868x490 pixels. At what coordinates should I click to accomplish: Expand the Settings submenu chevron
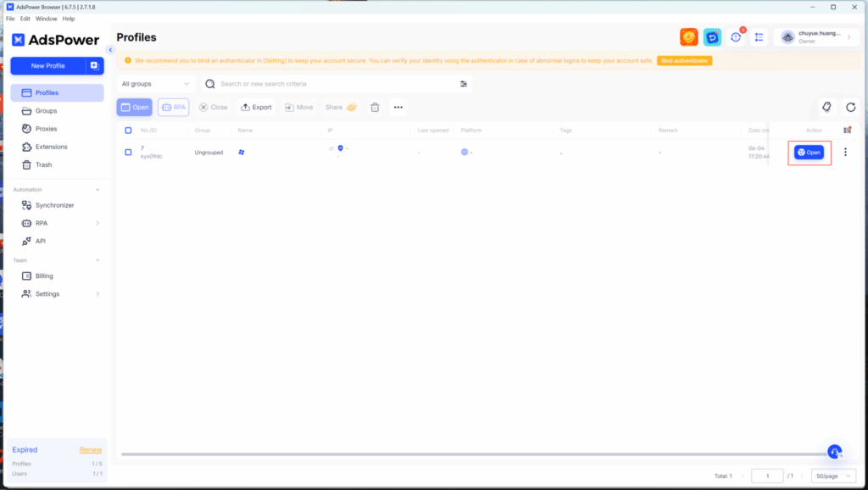[97, 294]
